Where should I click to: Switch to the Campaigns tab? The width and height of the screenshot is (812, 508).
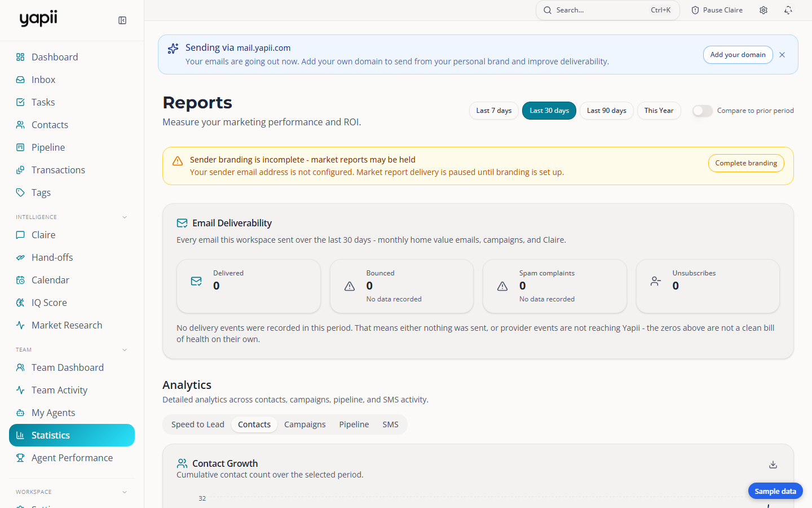point(305,424)
